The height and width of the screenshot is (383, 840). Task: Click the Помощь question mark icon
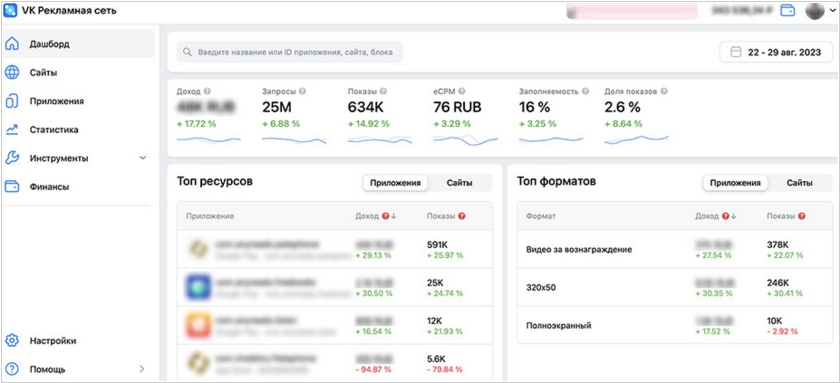coord(12,369)
